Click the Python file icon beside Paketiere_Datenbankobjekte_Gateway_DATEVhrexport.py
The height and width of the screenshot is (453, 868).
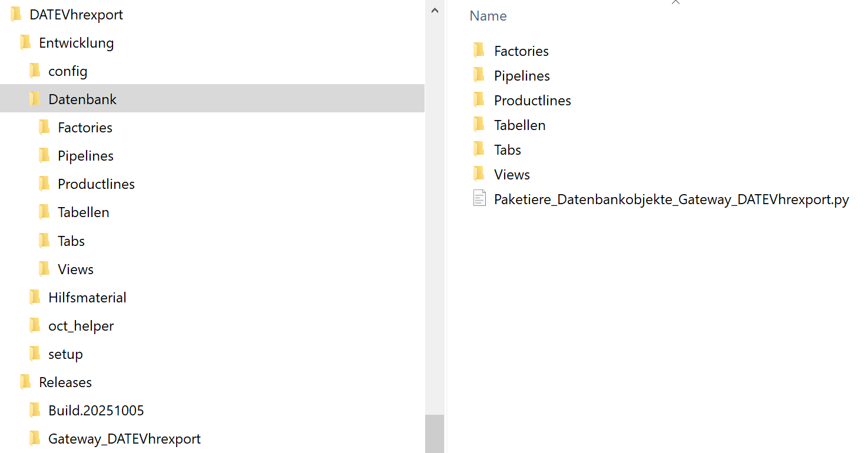point(480,198)
